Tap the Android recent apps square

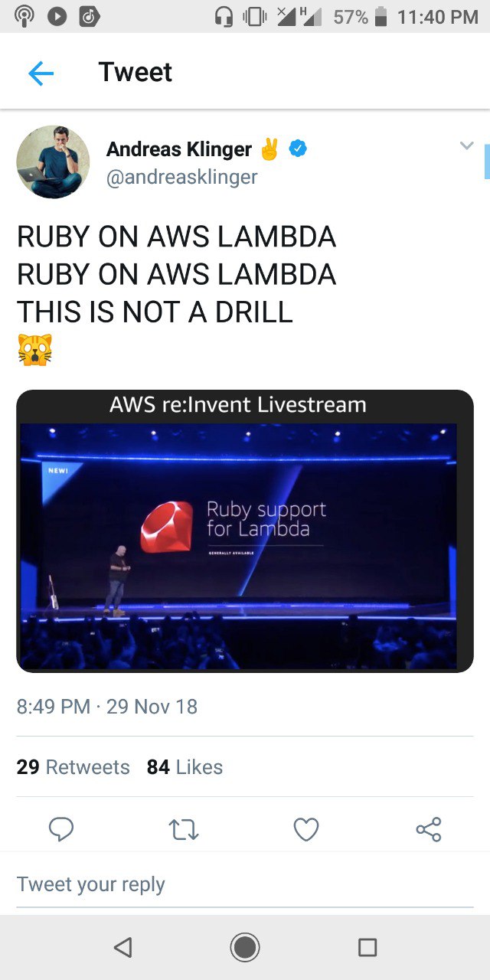(x=367, y=947)
